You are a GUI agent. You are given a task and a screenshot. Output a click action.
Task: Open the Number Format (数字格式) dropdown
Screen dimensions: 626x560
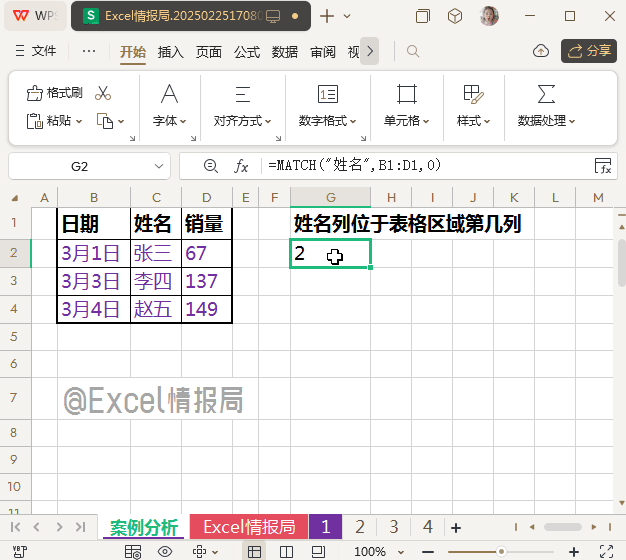[x=328, y=121]
